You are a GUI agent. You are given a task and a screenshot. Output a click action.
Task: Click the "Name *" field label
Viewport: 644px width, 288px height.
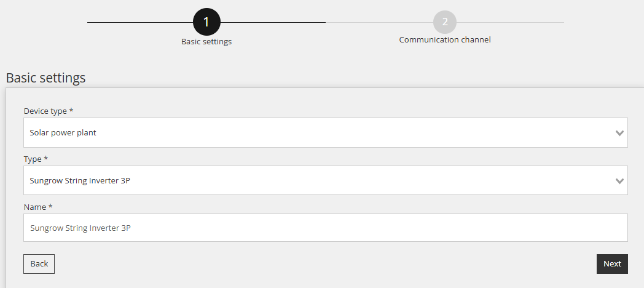point(38,207)
